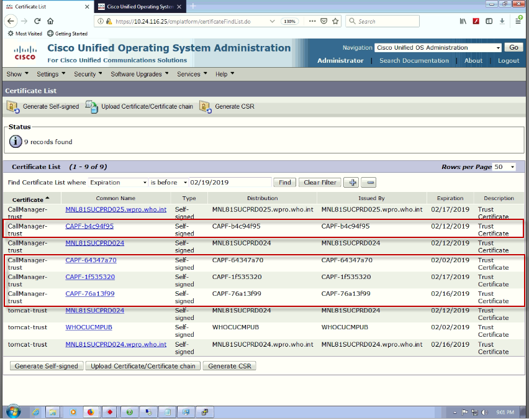
Task: Open the Expiration filter field dropdown
Action: tap(118, 183)
